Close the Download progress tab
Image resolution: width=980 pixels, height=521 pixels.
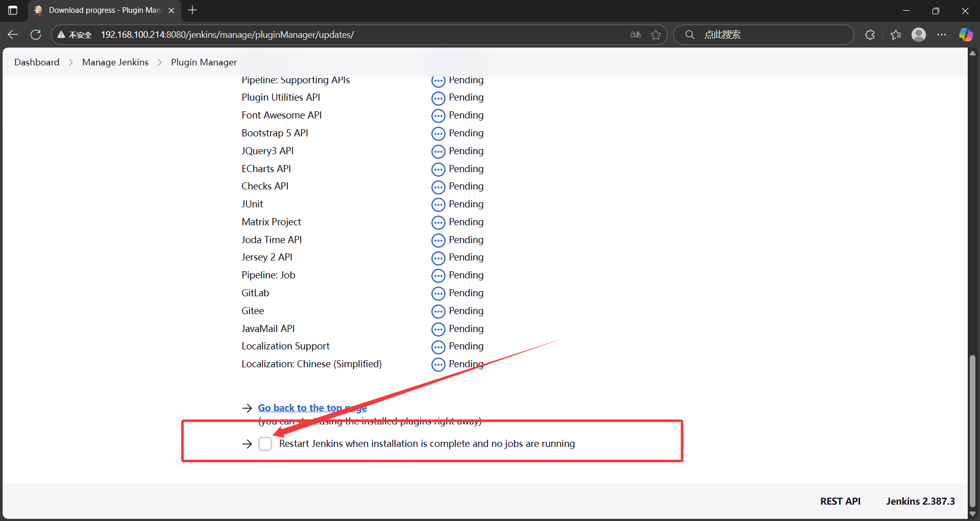(171, 10)
